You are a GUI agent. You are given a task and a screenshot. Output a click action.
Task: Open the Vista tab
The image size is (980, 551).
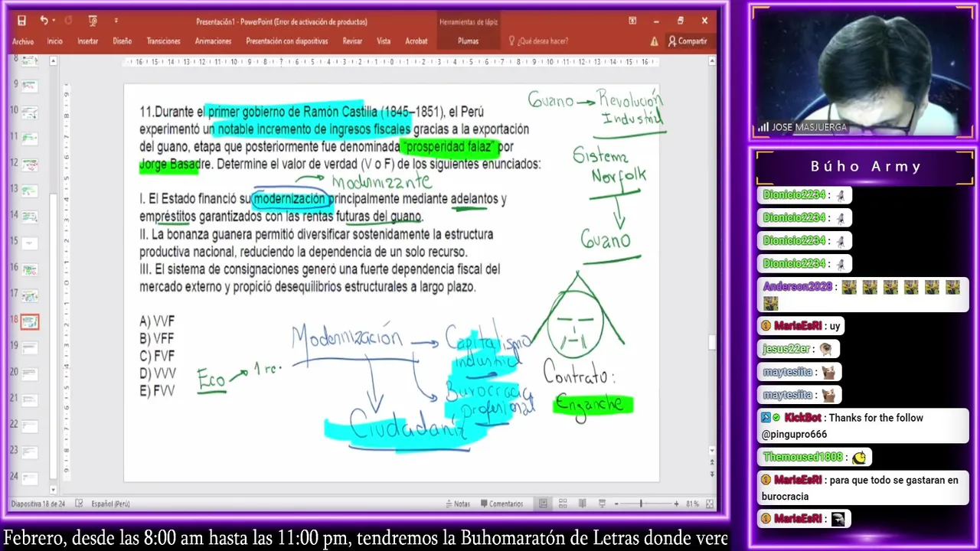384,41
